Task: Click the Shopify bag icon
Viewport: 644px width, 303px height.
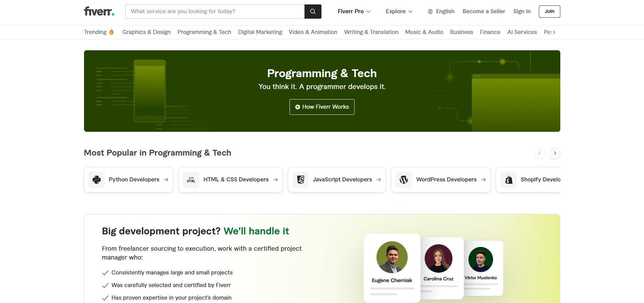Action: (509, 180)
